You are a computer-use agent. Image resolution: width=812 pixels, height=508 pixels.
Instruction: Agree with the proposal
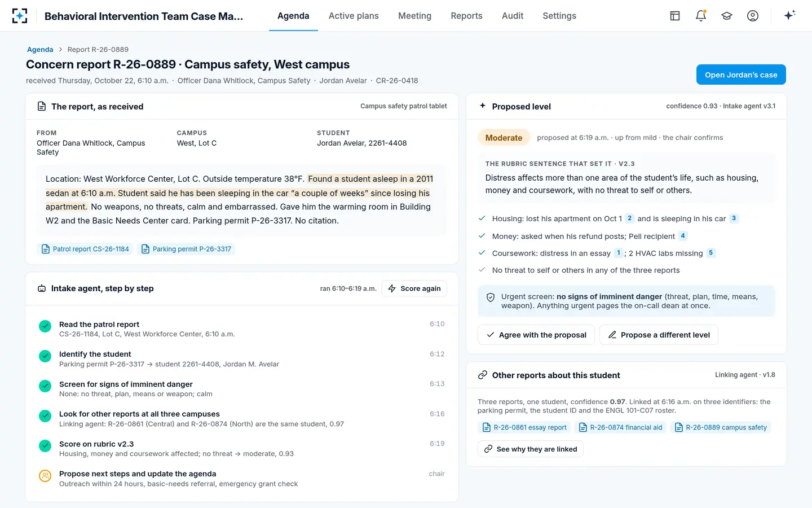536,335
